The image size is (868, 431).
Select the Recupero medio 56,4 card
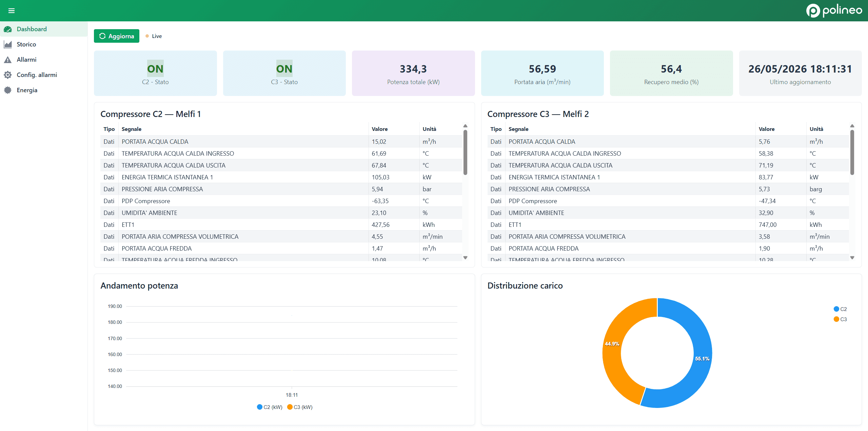tap(671, 73)
